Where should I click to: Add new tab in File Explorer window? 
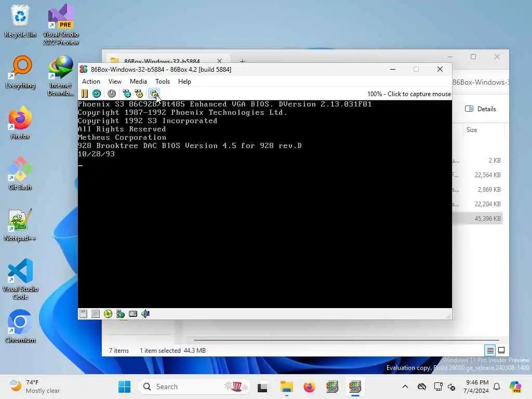[242, 61]
